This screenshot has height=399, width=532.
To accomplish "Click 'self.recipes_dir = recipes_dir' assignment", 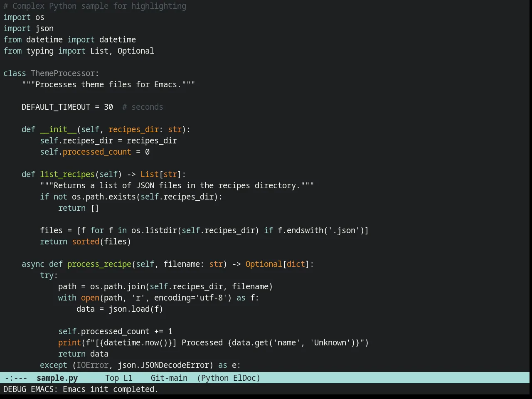I will pyautogui.click(x=108, y=140).
